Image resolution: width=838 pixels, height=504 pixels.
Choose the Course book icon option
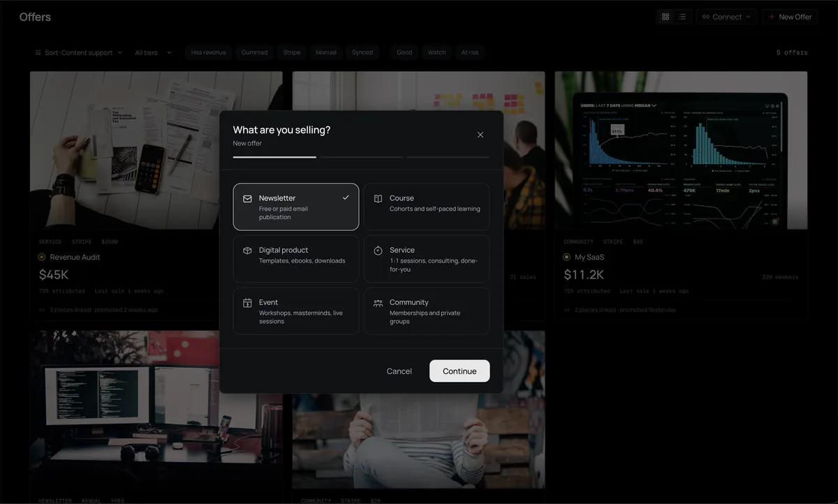pyautogui.click(x=378, y=198)
